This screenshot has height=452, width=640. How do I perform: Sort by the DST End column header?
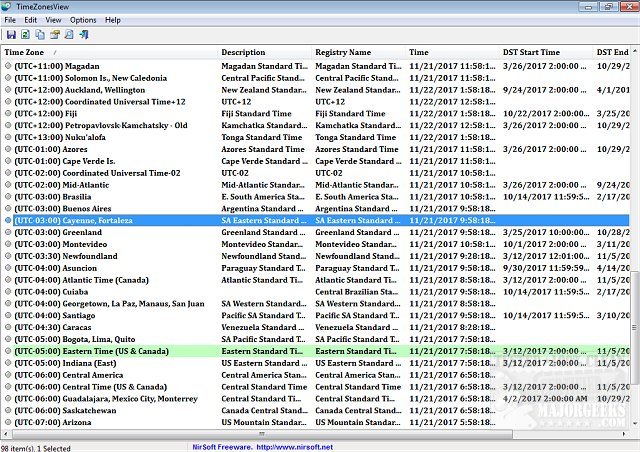[612, 52]
